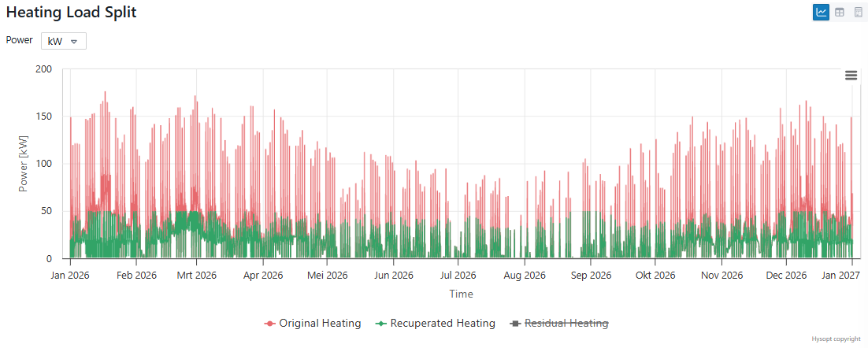Viewport: 868px width, 348px height.
Task: Expand the Power unit kW dropdown
Action: coord(64,41)
